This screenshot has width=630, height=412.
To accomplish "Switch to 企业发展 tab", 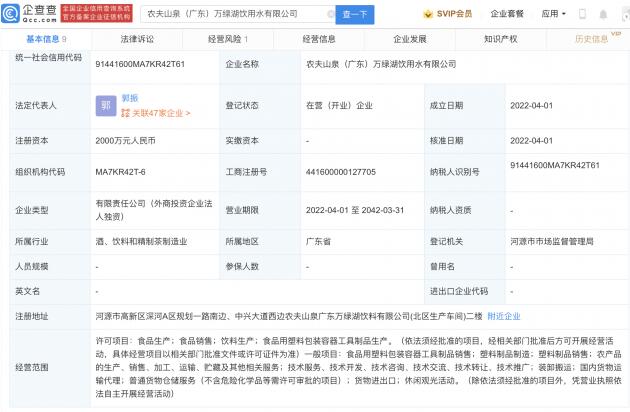I will [410, 39].
